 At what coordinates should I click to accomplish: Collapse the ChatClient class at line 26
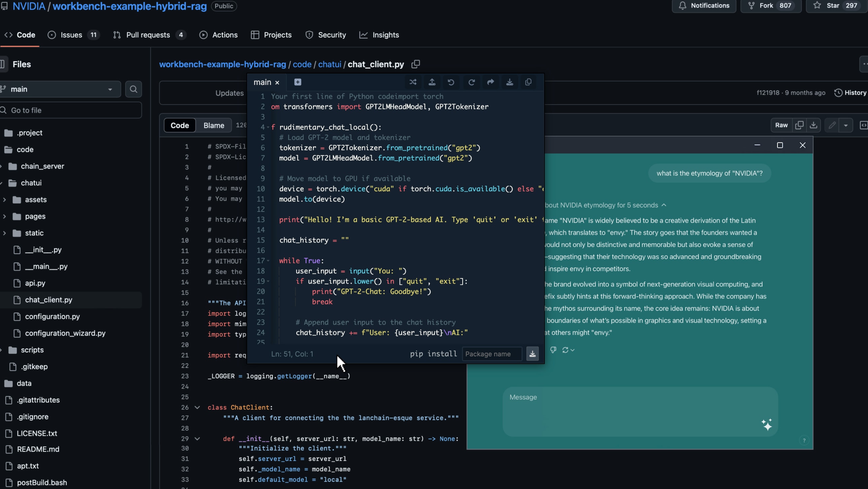pos(197,407)
